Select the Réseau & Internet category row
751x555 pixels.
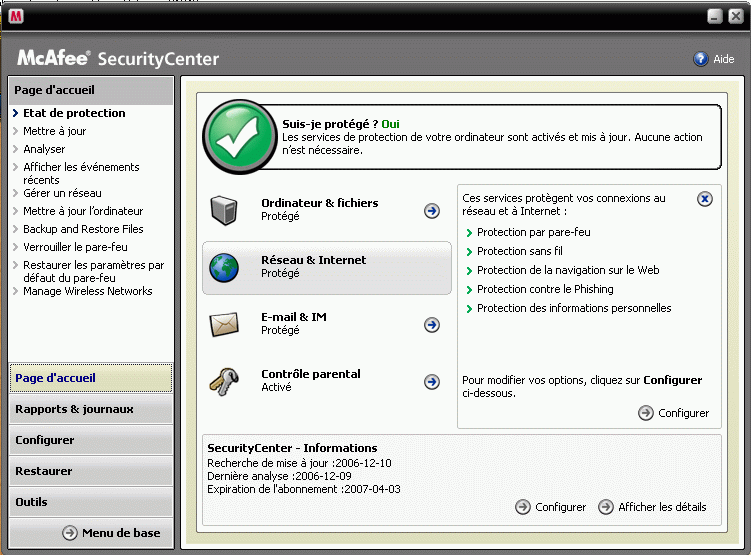pos(327,268)
